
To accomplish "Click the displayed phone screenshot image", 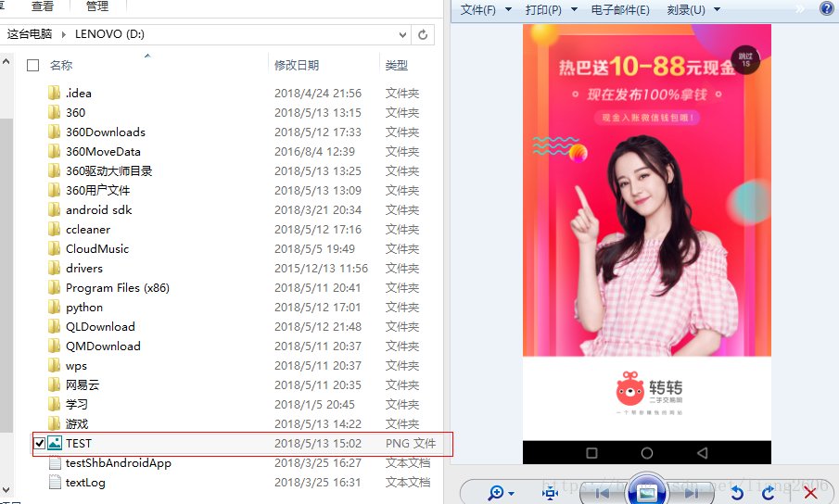I will coord(647,244).
